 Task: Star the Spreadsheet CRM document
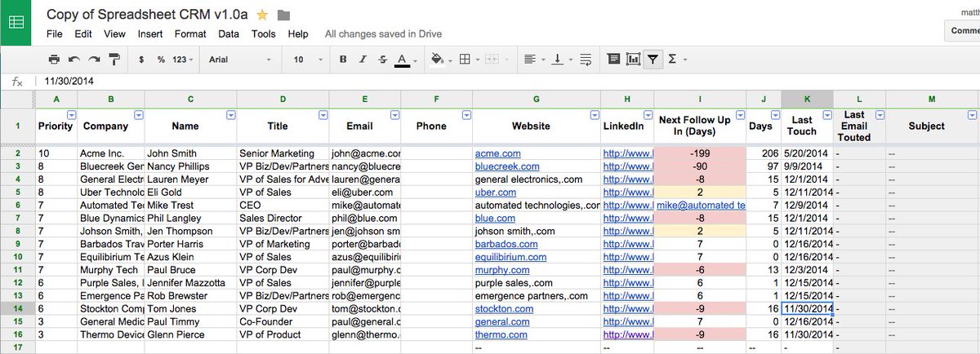[x=262, y=15]
